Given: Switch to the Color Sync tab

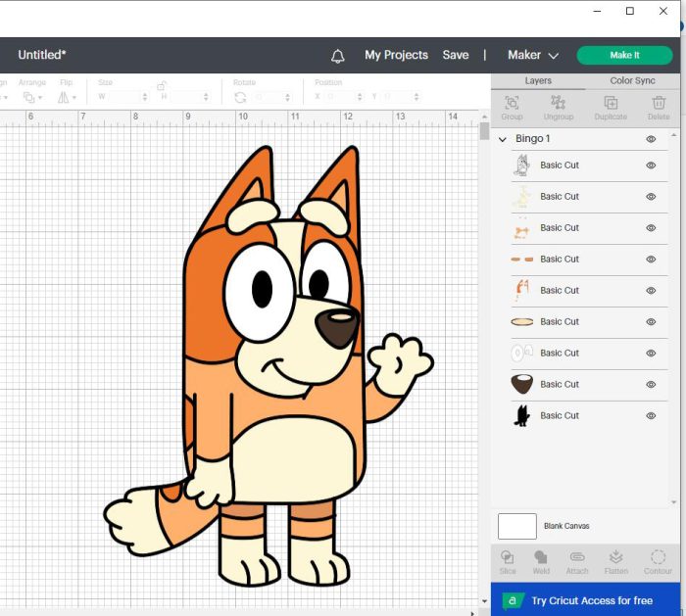Looking at the screenshot, I should (x=633, y=81).
